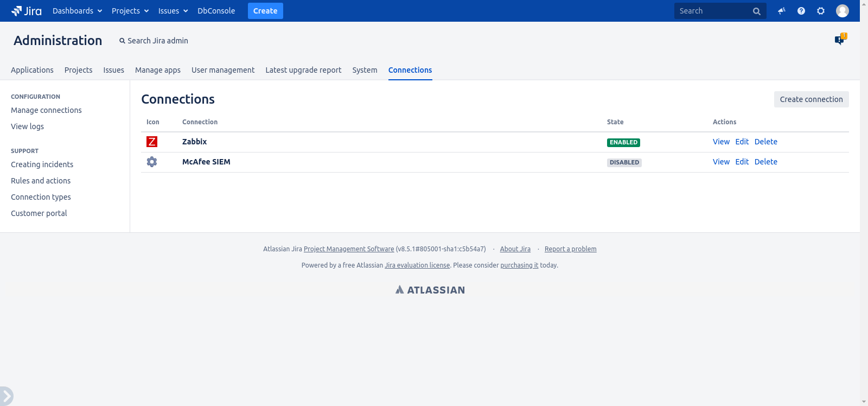Open the Jira evaluation license link
This screenshot has height=406, width=868.
pyautogui.click(x=417, y=265)
